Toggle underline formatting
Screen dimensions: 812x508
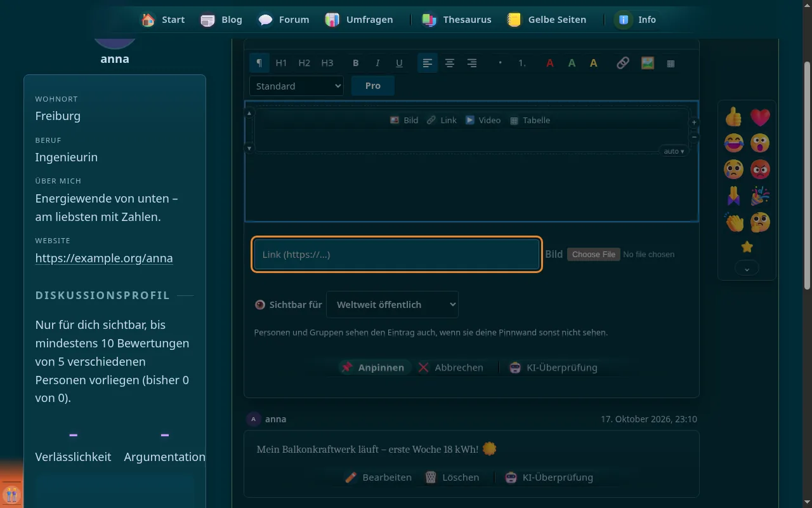pos(399,63)
